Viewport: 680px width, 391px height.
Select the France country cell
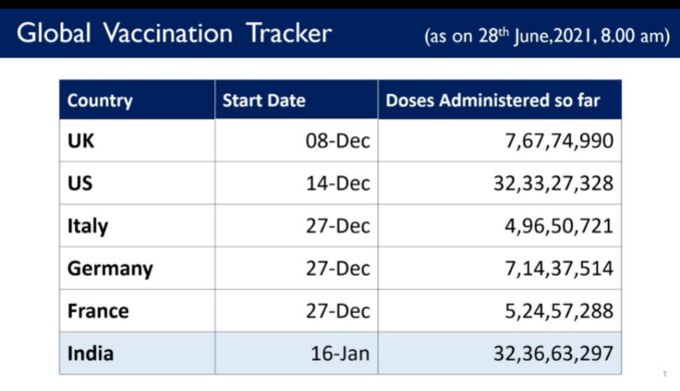click(x=137, y=310)
